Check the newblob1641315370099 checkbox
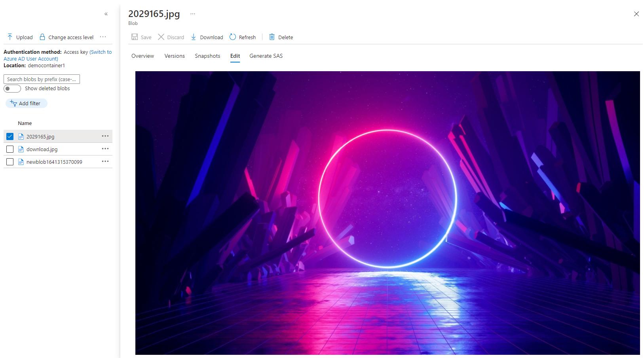Screen dimensions: 644x358 click(x=10, y=162)
